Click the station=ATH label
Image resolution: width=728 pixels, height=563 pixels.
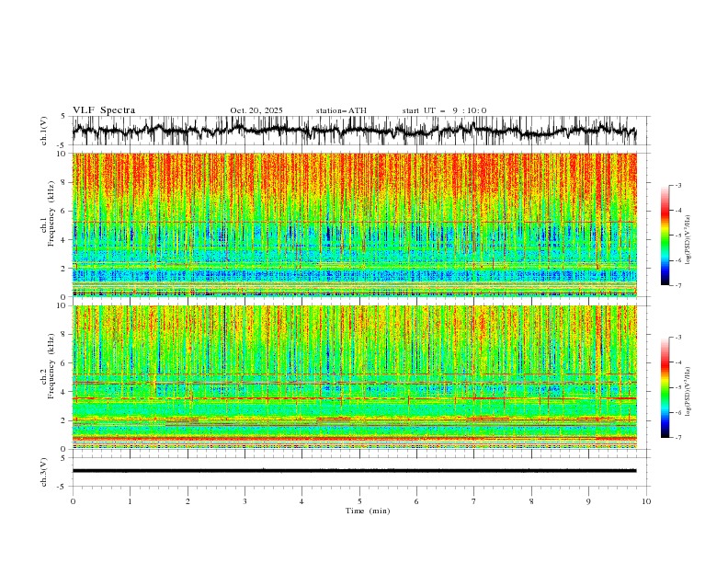click(x=341, y=110)
